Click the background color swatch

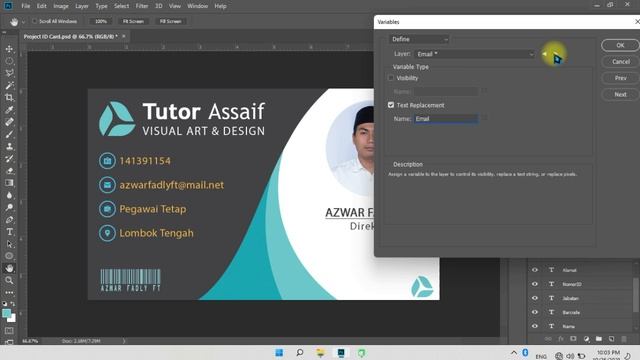[x=12, y=319]
